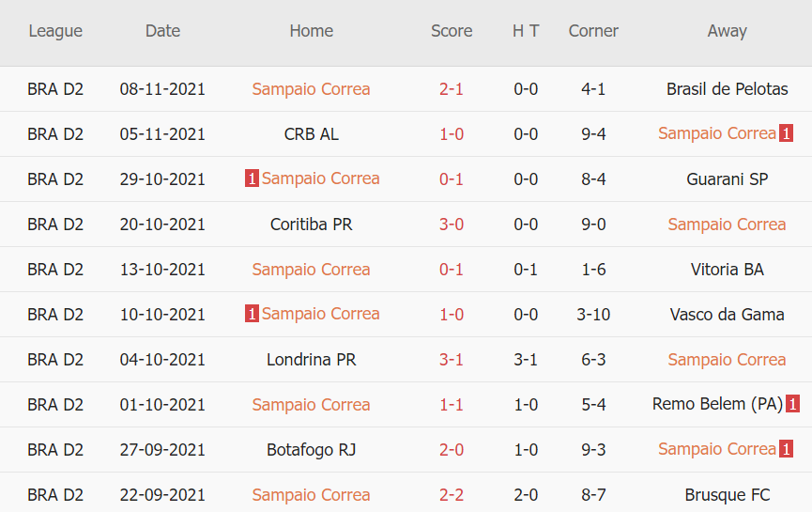The height and width of the screenshot is (512, 812).
Task: View the 2-2 score against Brusque FC
Action: tap(452, 495)
